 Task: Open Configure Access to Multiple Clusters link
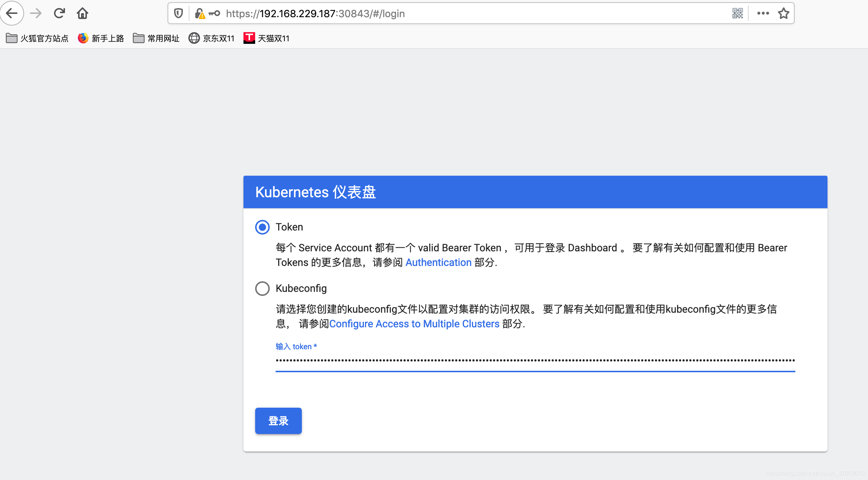coord(414,324)
